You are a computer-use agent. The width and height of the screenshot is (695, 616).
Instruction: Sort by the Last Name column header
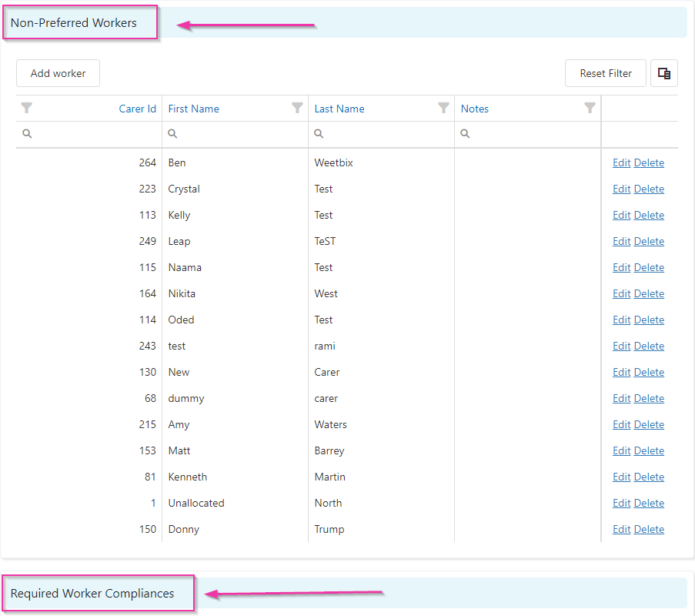pyautogui.click(x=339, y=109)
